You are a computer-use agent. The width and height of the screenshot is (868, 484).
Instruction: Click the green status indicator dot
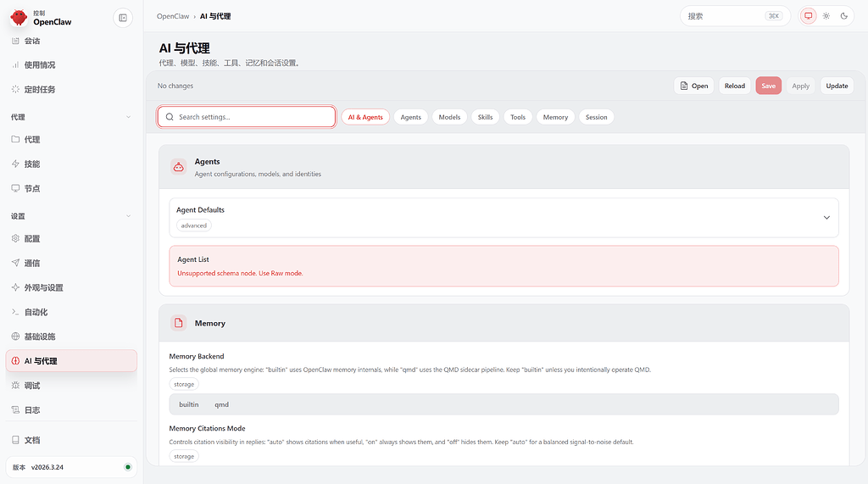coord(128,467)
